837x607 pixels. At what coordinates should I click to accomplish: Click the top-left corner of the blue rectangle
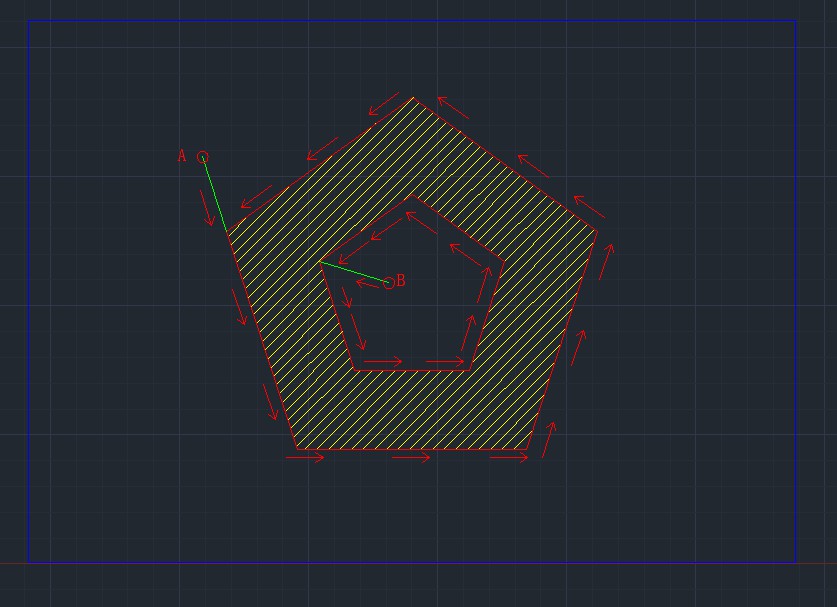click(x=29, y=21)
